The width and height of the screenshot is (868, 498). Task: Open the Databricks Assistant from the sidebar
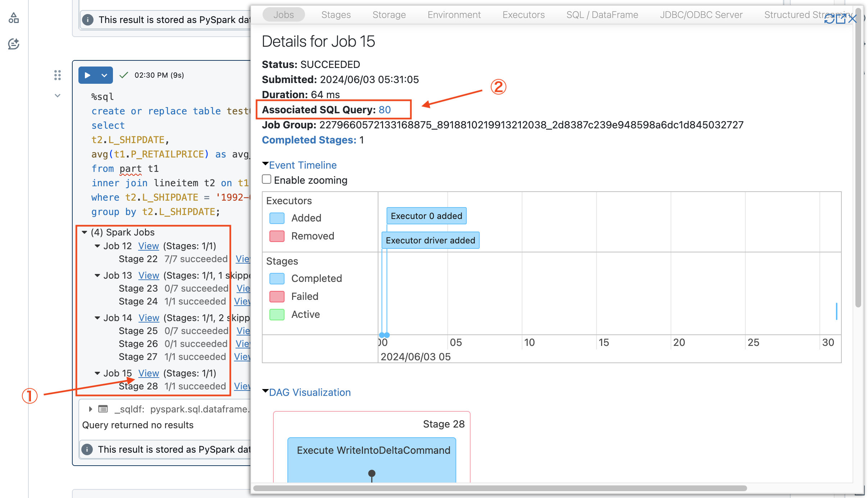[14, 44]
